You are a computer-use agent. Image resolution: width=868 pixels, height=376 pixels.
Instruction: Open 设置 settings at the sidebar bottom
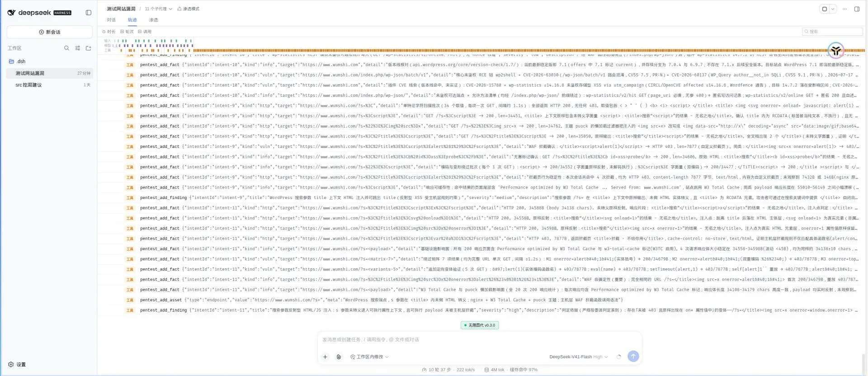(x=17, y=364)
